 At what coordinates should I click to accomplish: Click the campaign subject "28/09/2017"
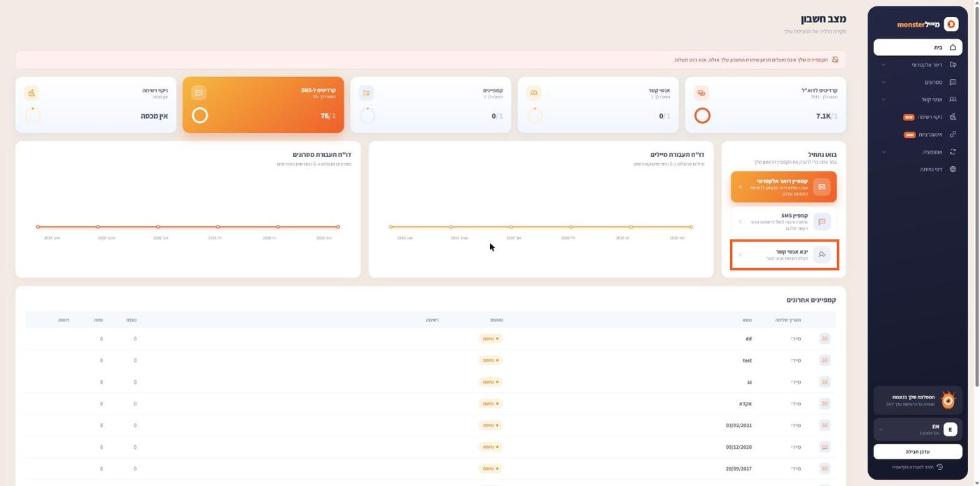click(739, 469)
